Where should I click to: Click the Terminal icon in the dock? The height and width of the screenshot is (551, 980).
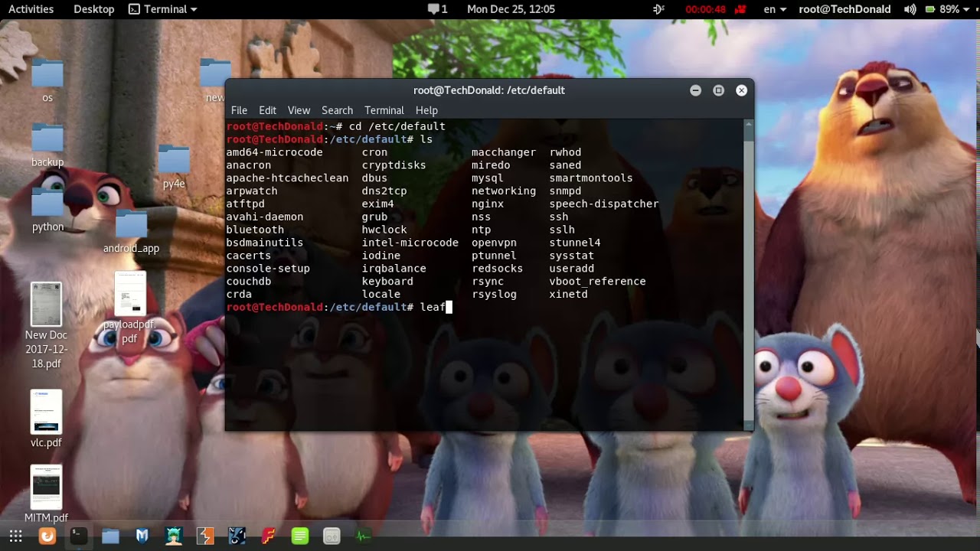(79, 536)
